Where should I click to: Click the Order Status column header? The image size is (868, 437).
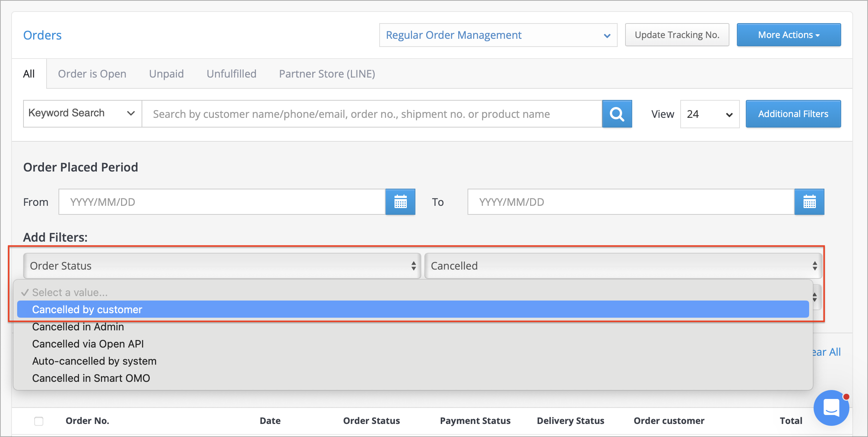tap(371, 421)
